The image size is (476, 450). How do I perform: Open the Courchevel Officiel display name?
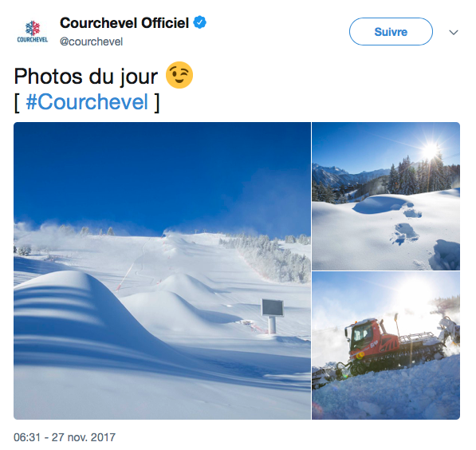(x=124, y=23)
